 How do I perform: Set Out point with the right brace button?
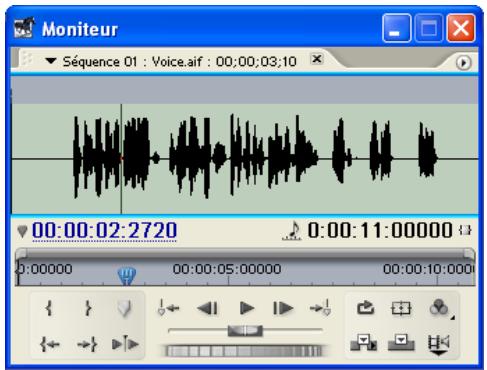[88, 308]
